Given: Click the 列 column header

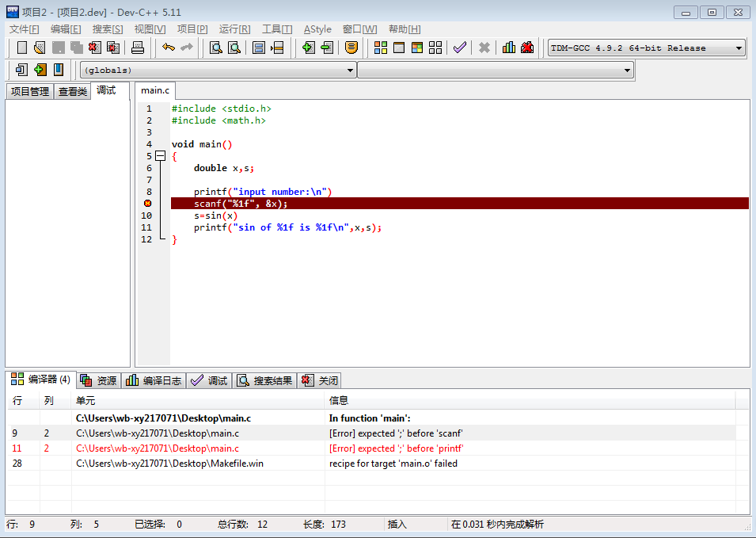Looking at the screenshot, I should click(56, 400).
